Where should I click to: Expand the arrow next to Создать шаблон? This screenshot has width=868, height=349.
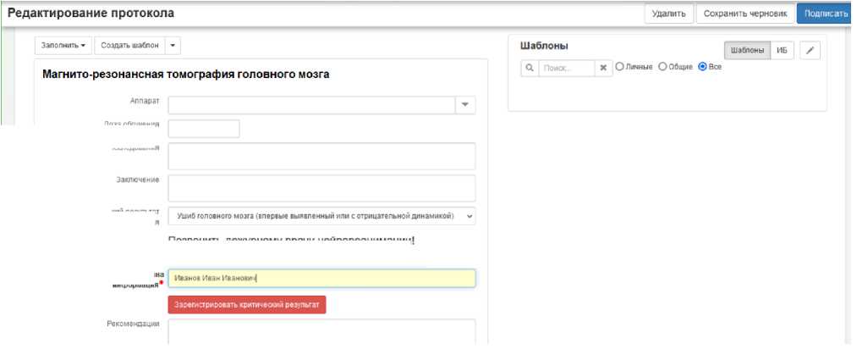pos(172,45)
